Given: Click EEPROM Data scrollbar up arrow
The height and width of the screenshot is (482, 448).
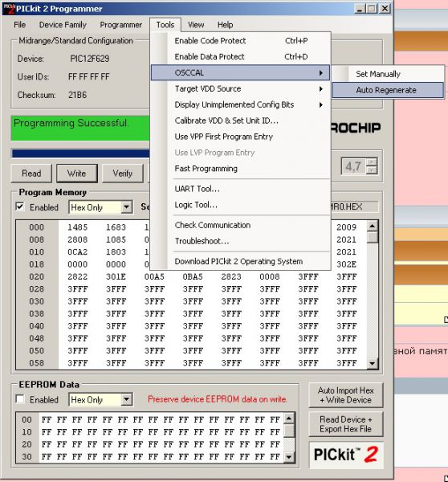Looking at the screenshot, I should coord(289,418).
